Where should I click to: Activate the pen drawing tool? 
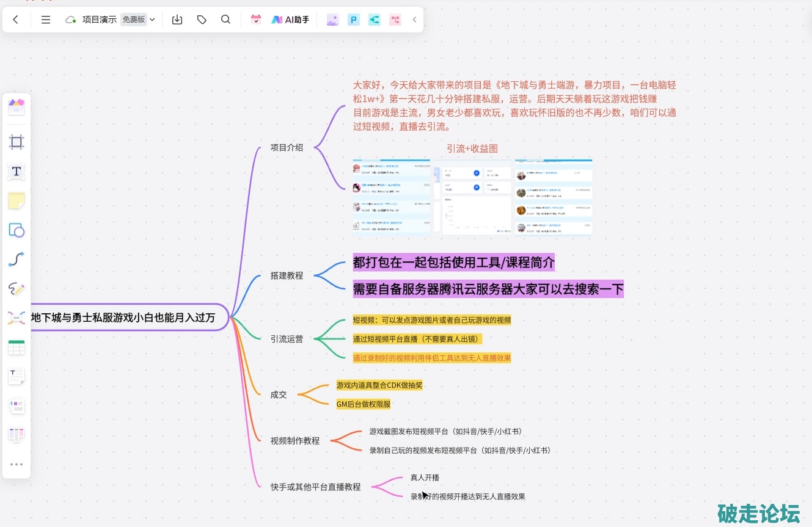[x=16, y=289]
